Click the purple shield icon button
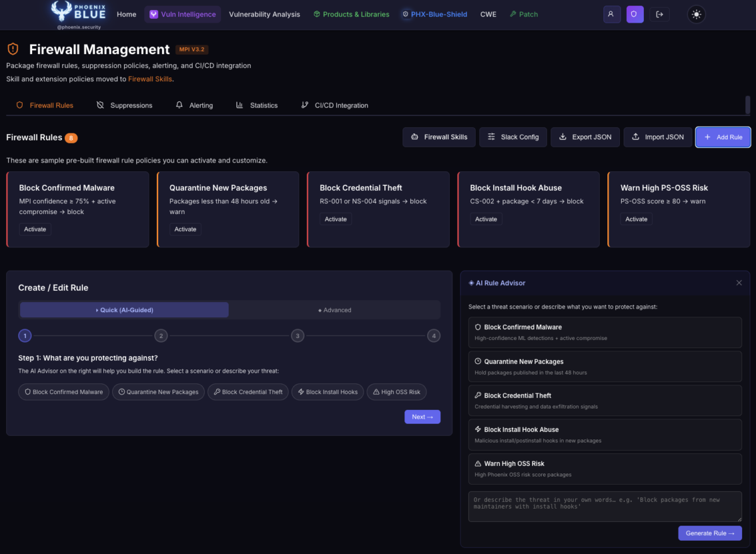Viewport: 756px width, 554px height. click(x=635, y=14)
